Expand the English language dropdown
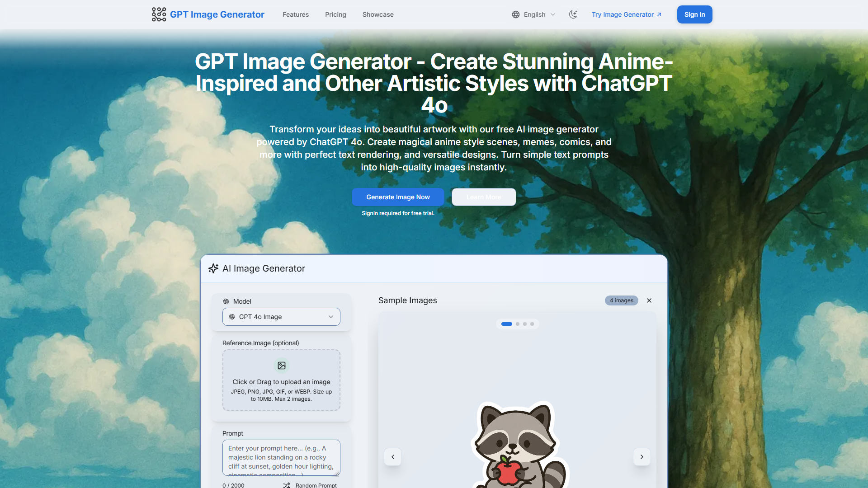Image resolution: width=868 pixels, height=488 pixels. pos(534,14)
